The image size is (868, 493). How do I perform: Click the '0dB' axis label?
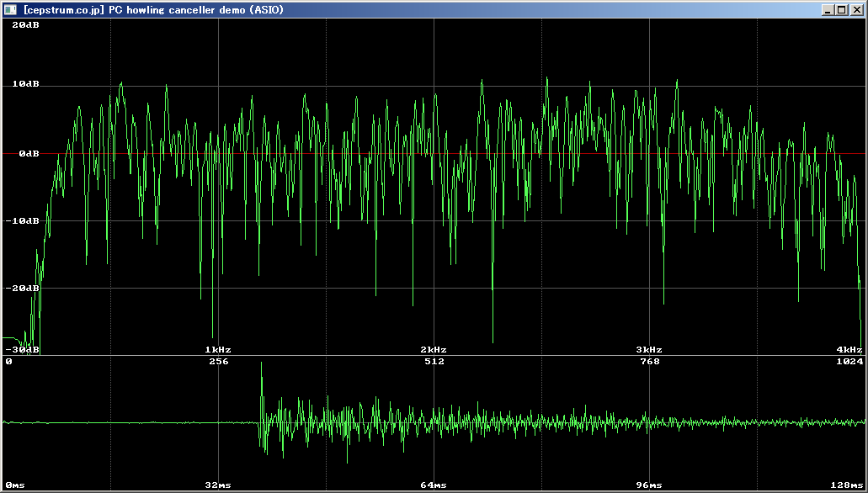point(29,153)
